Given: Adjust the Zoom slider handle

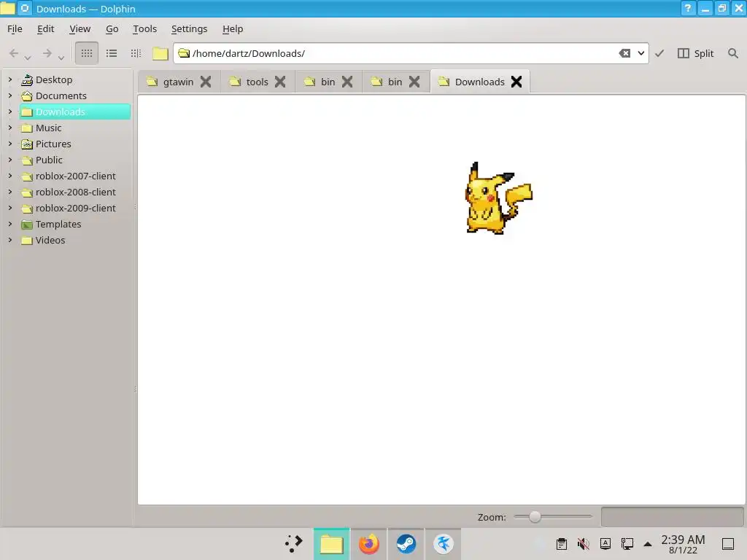Looking at the screenshot, I should click(x=535, y=517).
